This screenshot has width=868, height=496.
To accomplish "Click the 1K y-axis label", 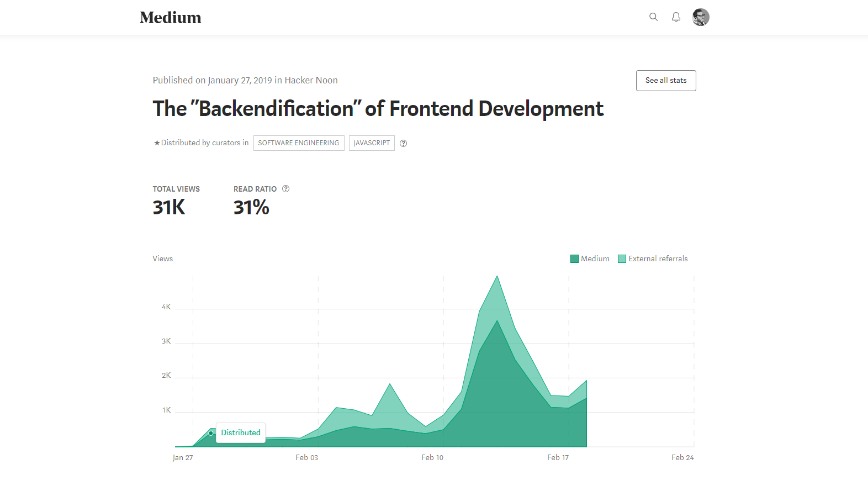I will (x=167, y=410).
